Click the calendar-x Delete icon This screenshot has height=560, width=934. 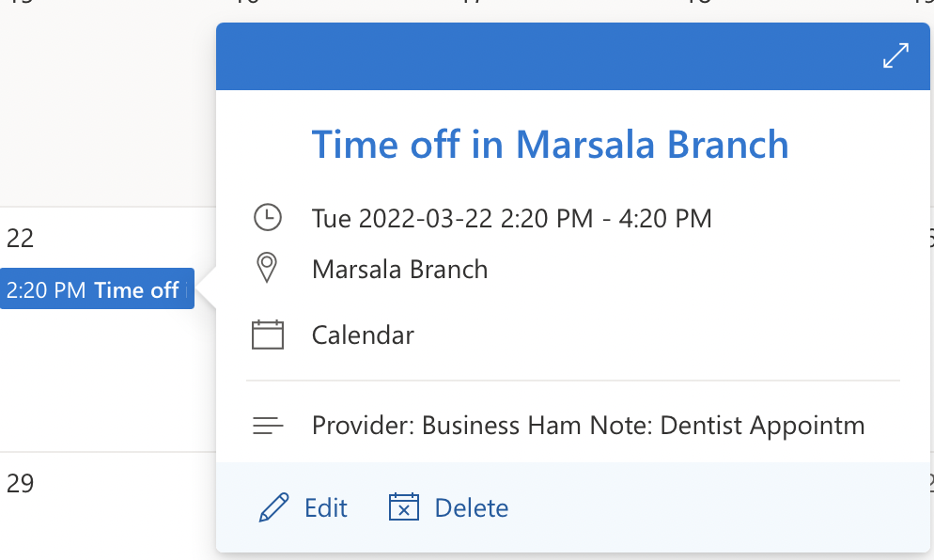(x=404, y=507)
